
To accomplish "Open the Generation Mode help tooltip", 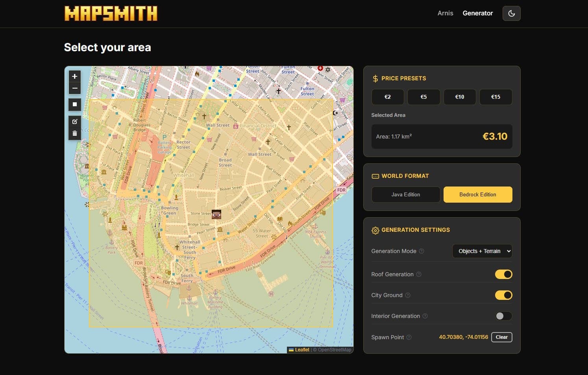I will point(421,251).
